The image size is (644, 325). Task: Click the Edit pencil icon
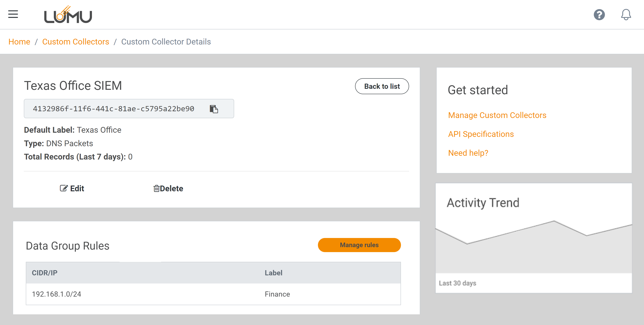coord(64,188)
